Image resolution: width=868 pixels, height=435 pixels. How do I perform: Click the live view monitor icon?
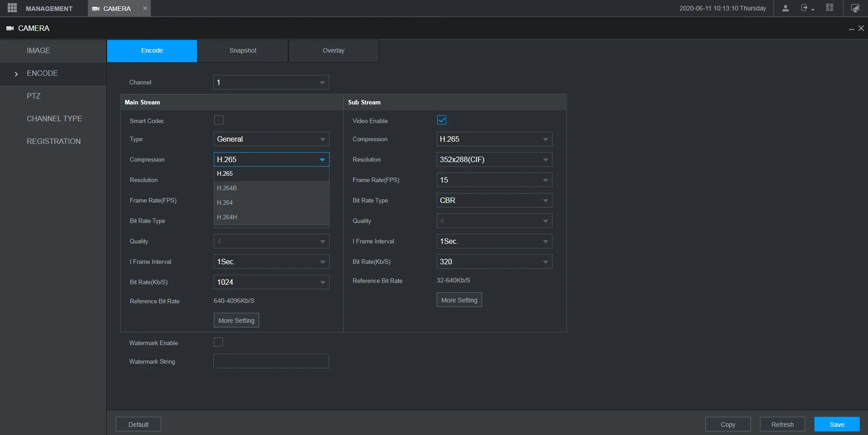pyautogui.click(x=855, y=8)
